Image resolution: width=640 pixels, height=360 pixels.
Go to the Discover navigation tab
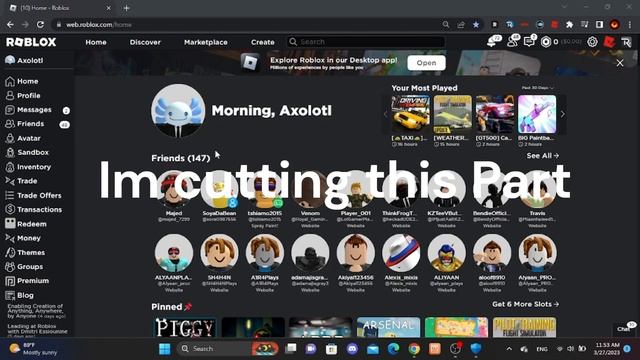click(x=145, y=42)
